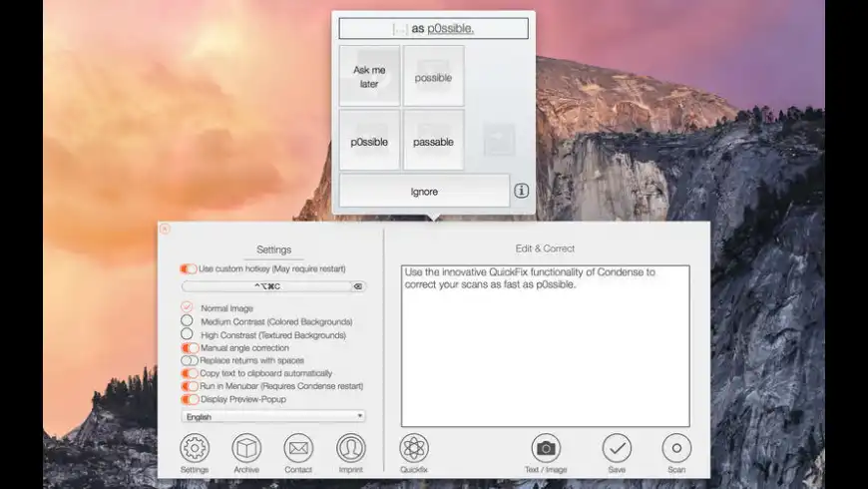Image resolution: width=868 pixels, height=489 pixels.
Task: Launch the Quickfix atom icon
Action: (414, 448)
